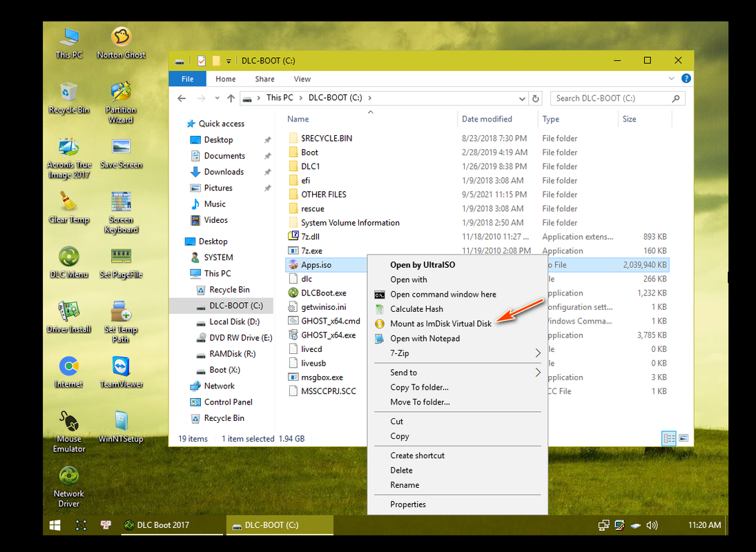This screenshot has height=552, width=756.
Task: Go up one folder level arrow
Action: pyautogui.click(x=231, y=98)
